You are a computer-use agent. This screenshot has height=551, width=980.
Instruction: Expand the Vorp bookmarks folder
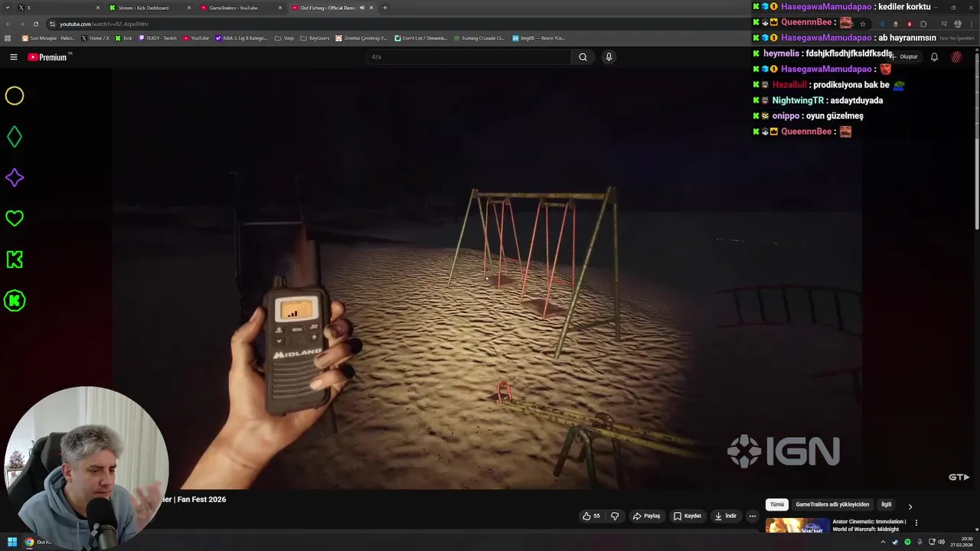284,37
